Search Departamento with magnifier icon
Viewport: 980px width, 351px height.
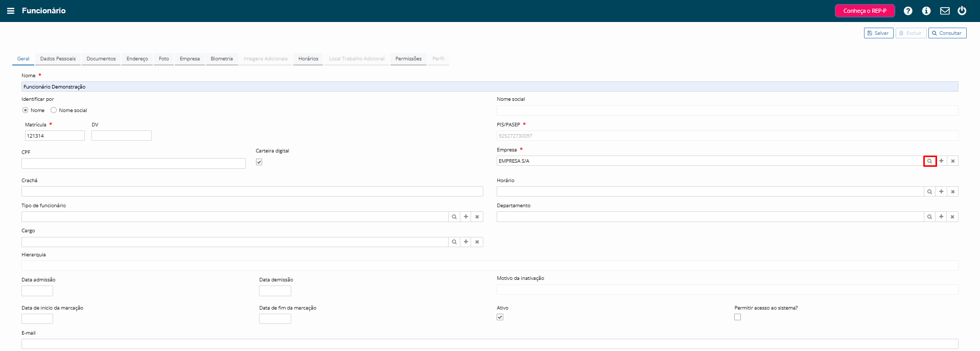930,217
